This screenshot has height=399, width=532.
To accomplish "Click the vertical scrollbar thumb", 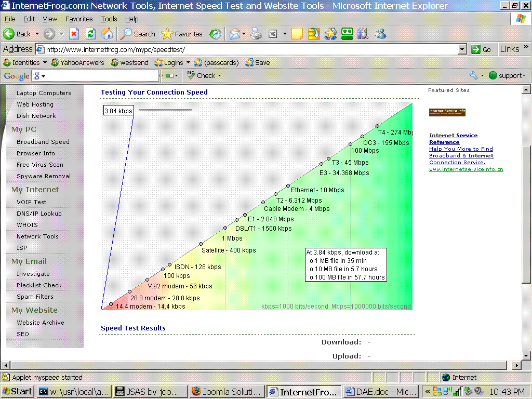I will pos(526,214).
